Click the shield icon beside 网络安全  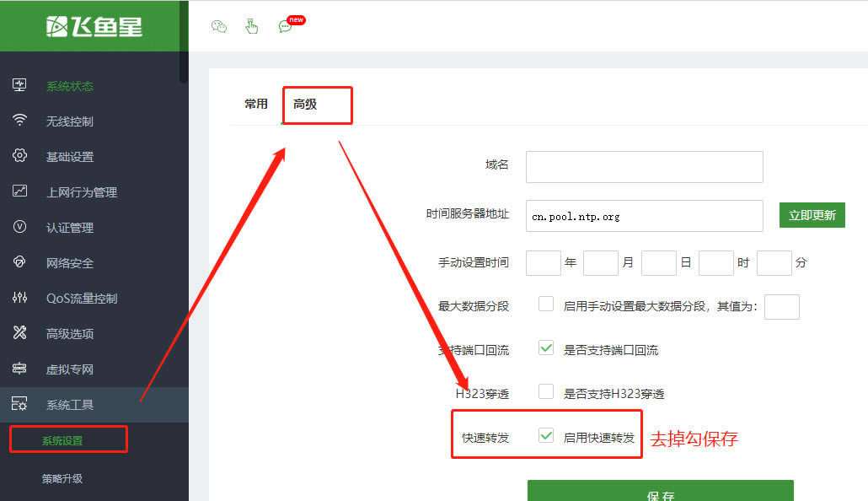tap(19, 262)
